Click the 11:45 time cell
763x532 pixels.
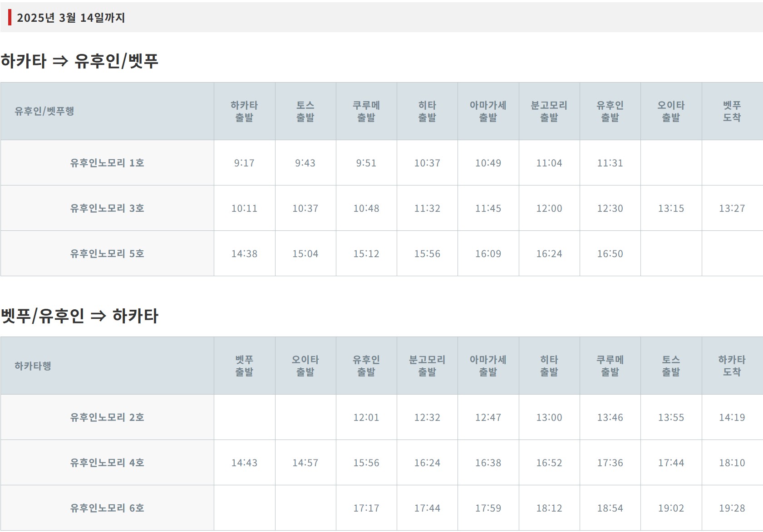pos(488,208)
